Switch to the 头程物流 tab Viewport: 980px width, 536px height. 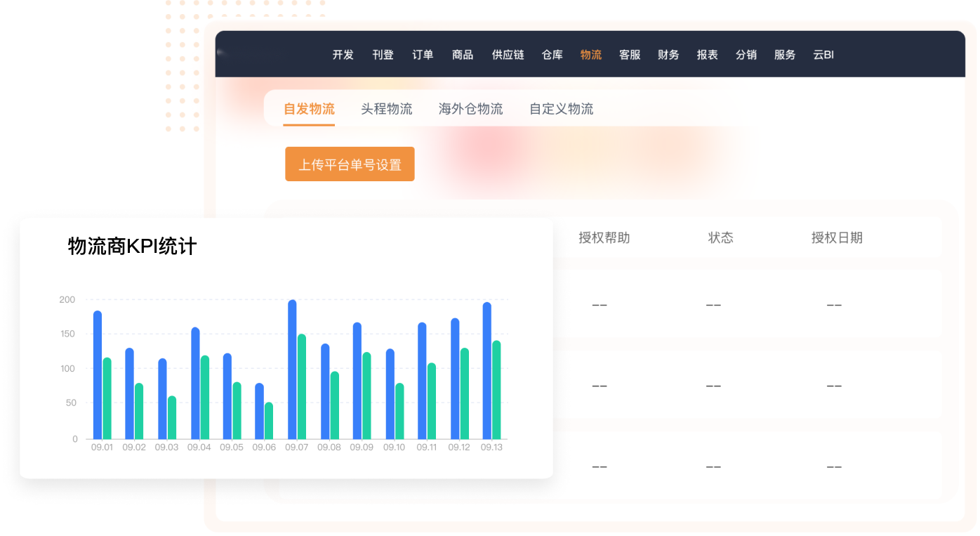387,109
